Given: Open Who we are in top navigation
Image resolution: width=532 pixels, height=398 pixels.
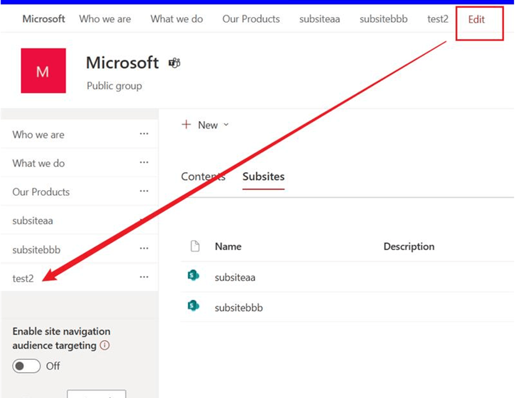Looking at the screenshot, I should coord(105,19).
